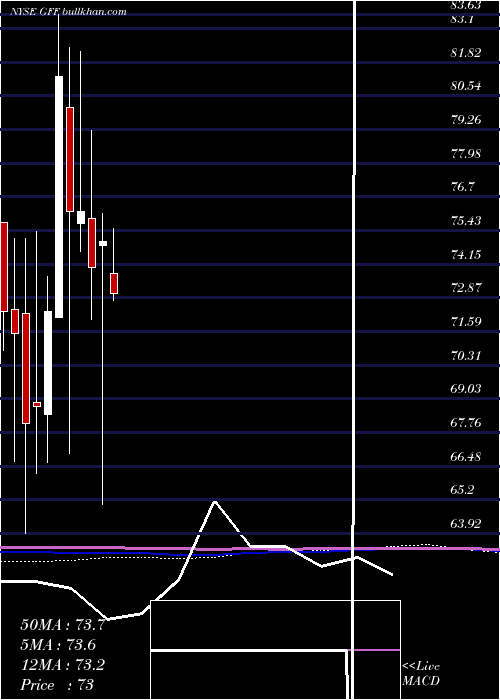Image resolution: width=500 pixels, height=700 pixels.
Task: Select the small white candle body near 75.43
Action: click(81, 217)
